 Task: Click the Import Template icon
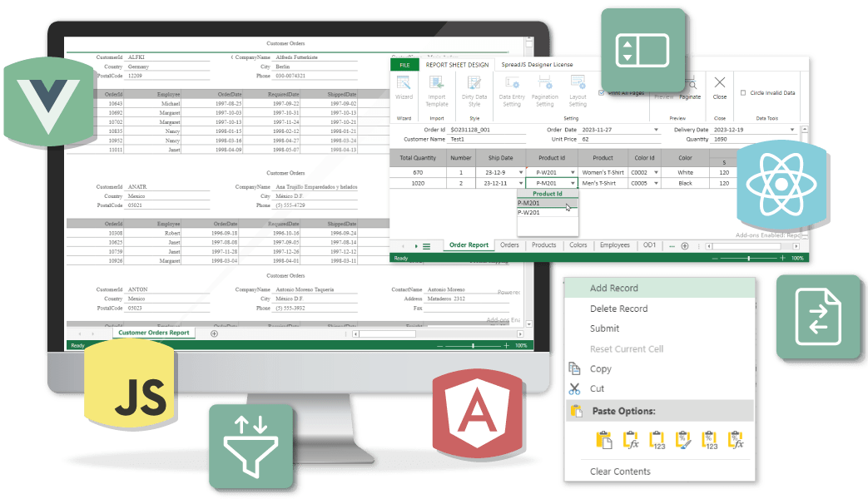pos(437,83)
